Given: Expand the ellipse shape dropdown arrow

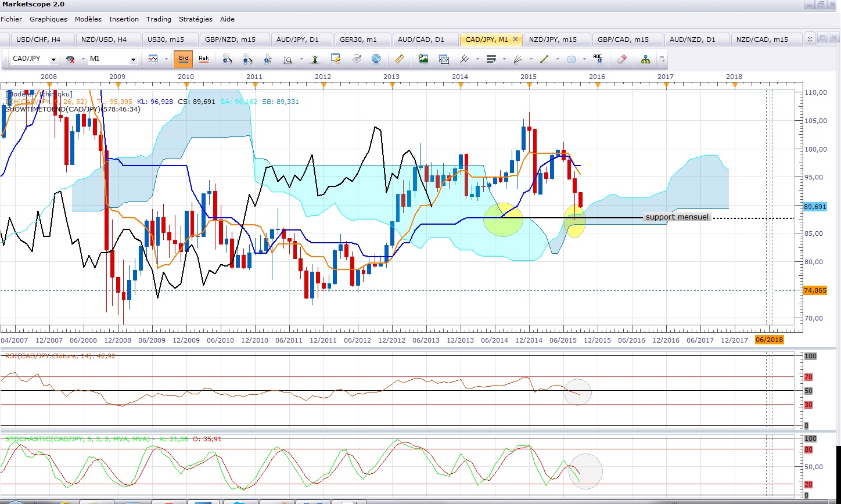Looking at the screenshot, I should point(584,59).
